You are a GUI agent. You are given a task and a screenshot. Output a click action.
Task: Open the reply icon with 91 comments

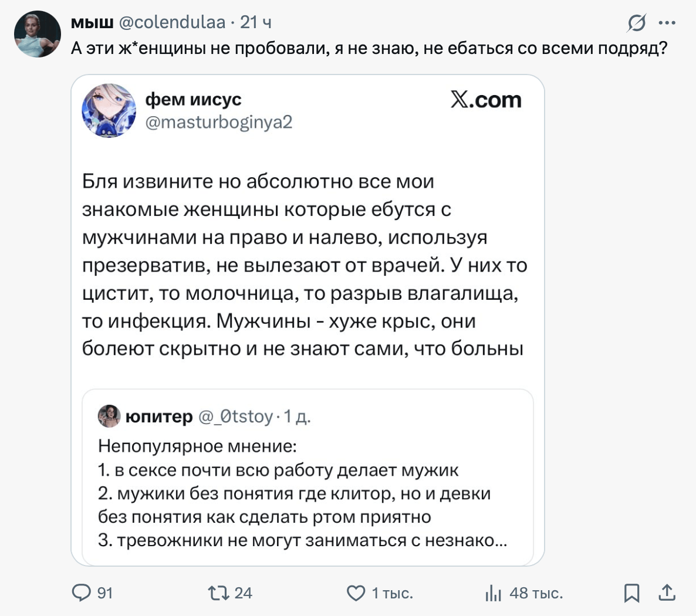(x=82, y=593)
